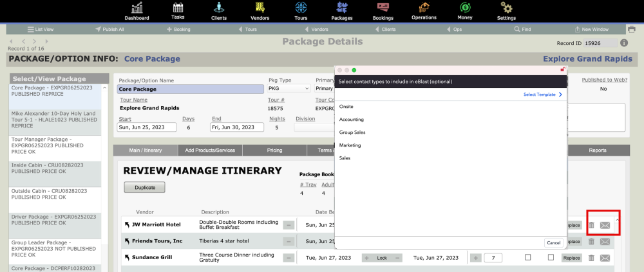Go to the Clients module
644x272 pixels.
click(x=219, y=11)
